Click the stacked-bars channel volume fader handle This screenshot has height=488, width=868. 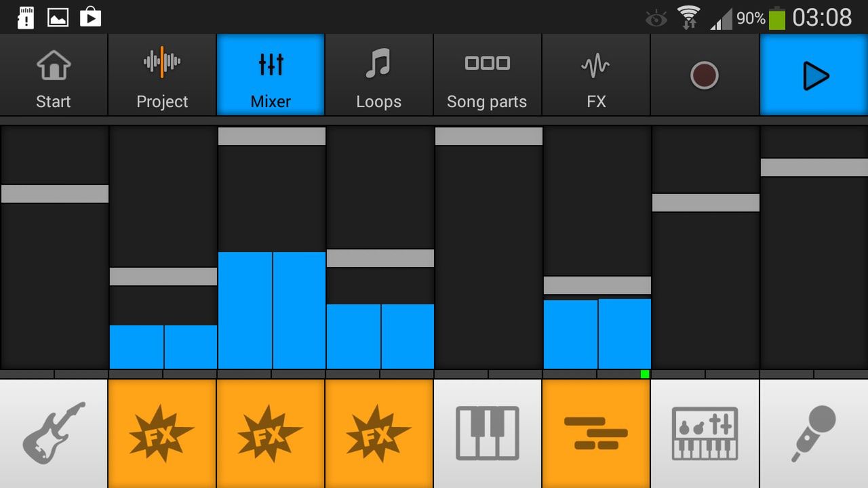click(x=597, y=285)
